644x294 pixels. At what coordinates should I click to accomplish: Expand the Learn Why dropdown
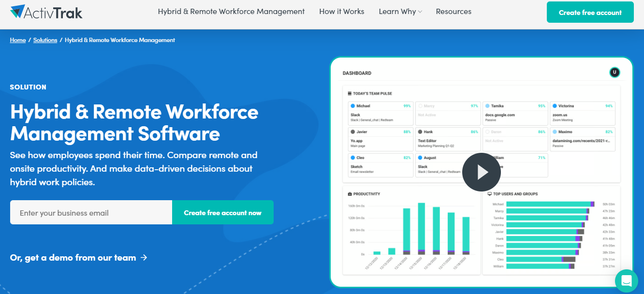point(400,12)
